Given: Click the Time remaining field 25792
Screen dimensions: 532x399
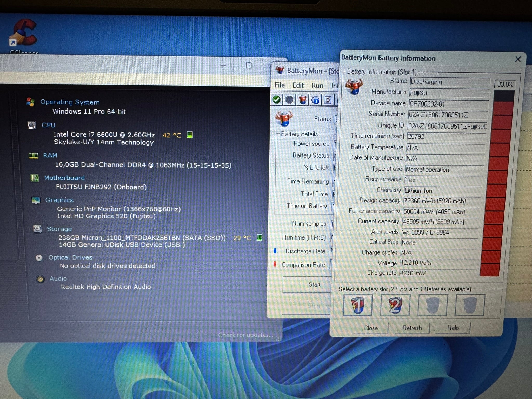Looking at the screenshot, I should coord(447,136).
